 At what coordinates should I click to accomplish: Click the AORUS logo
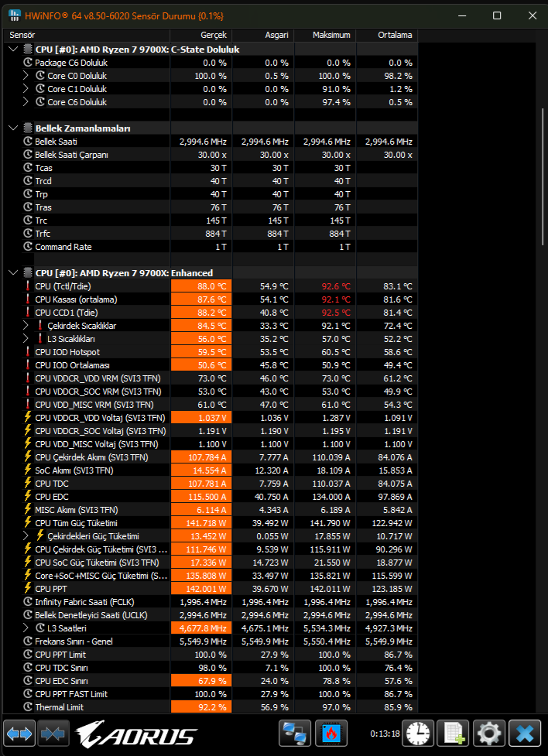136,734
